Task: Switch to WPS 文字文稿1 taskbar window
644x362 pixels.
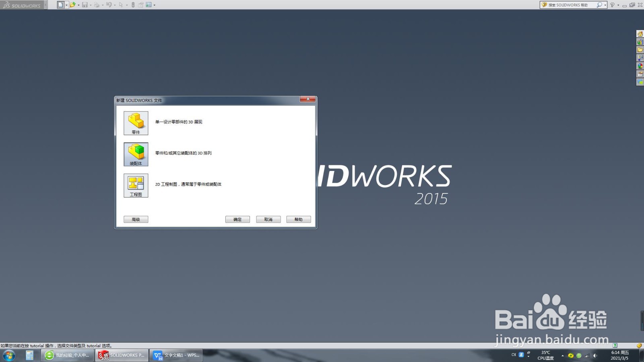Action: pyautogui.click(x=176, y=355)
